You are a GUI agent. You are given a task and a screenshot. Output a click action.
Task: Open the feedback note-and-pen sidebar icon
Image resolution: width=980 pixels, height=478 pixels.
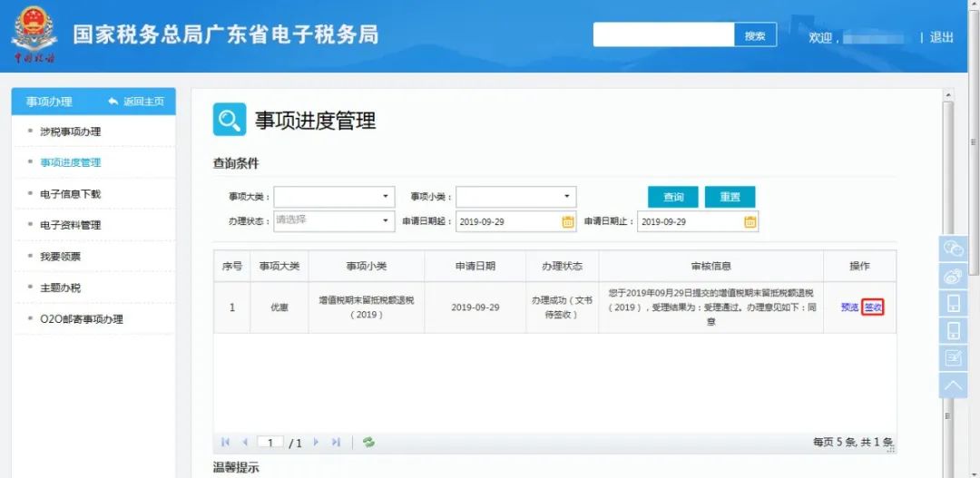953,357
